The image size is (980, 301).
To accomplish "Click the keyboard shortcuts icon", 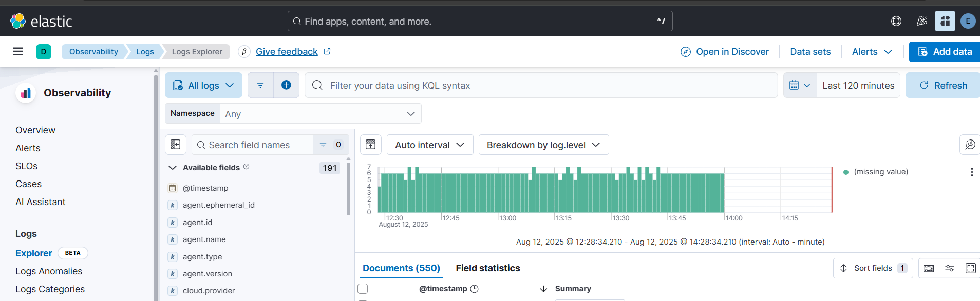I will tap(929, 268).
